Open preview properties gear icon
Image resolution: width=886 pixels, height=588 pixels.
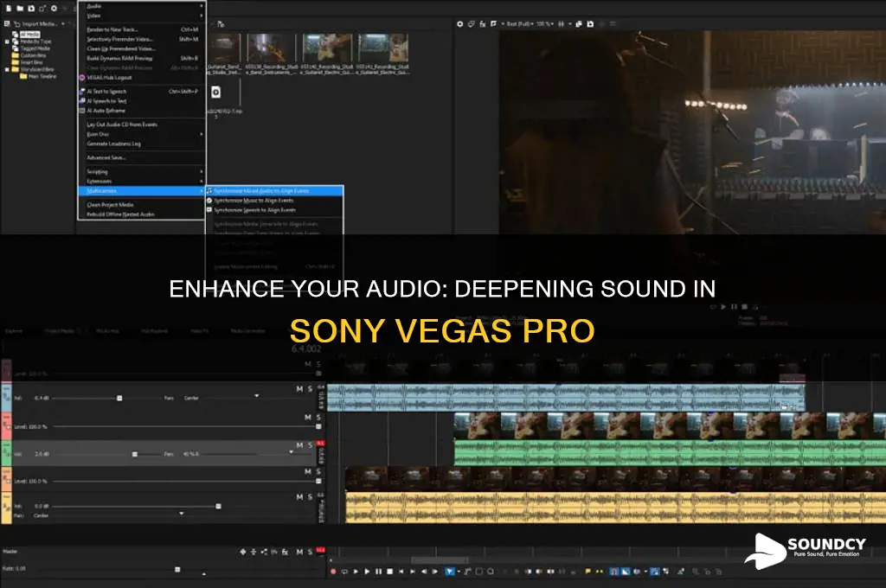click(460, 24)
